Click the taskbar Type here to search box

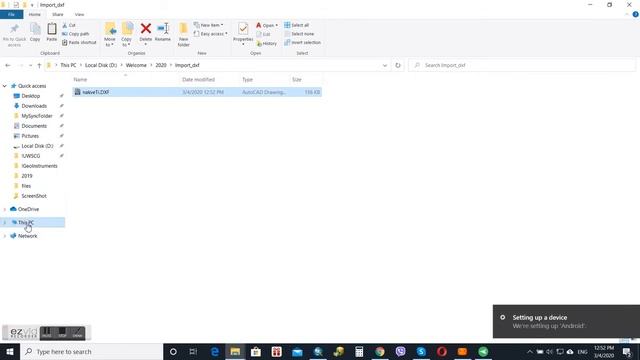coord(91,351)
